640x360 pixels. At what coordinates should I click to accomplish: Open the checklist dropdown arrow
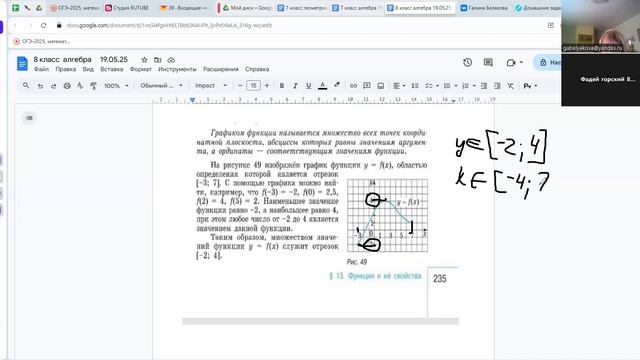[x=437, y=86]
